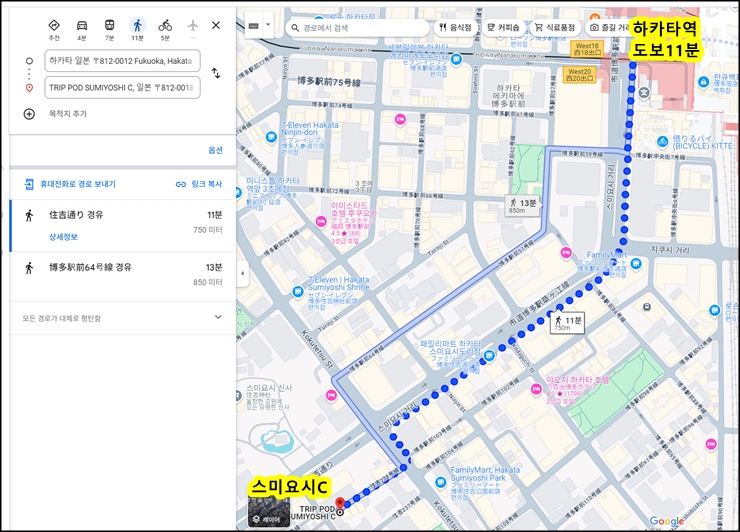Screen dimensions: 740x532
Task: Open 7-Eleven Hakata Ninjin-dori marker
Action: click(x=271, y=137)
